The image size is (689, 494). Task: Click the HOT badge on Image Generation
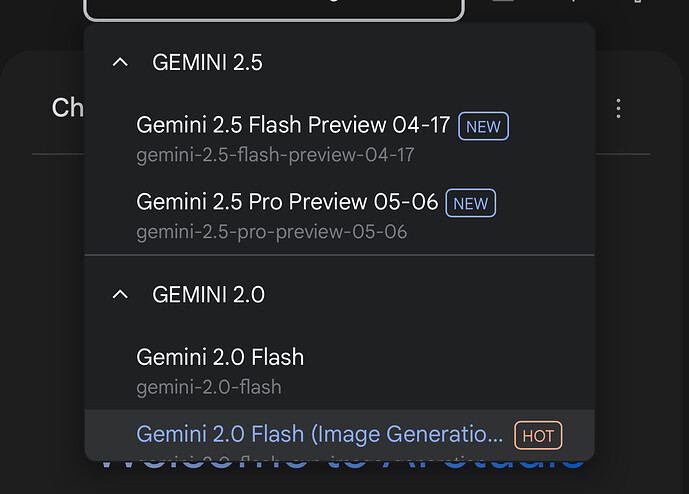538,436
